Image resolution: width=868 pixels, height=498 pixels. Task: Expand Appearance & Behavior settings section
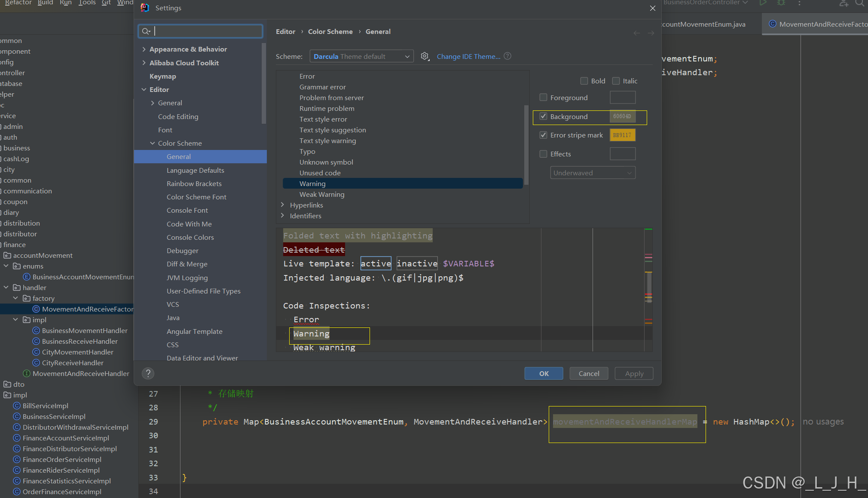pyautogui.click(x=144, y=49)
